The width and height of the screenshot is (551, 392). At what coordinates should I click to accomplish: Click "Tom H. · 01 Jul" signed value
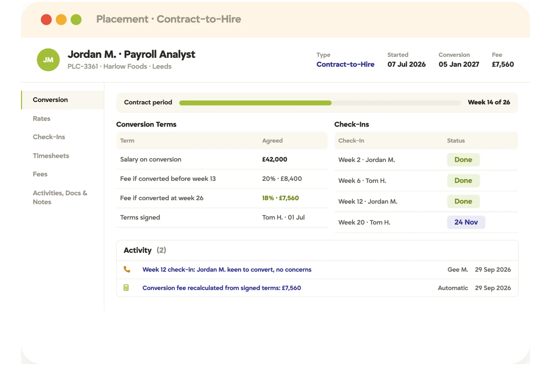[283, 217]
